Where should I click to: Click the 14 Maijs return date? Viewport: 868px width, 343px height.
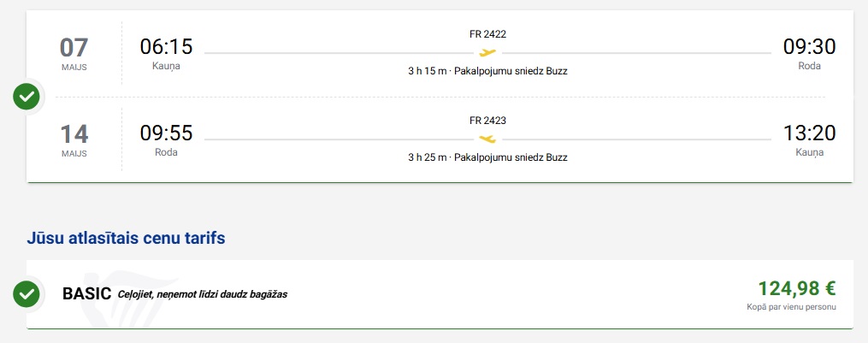[x=74, y=139]
